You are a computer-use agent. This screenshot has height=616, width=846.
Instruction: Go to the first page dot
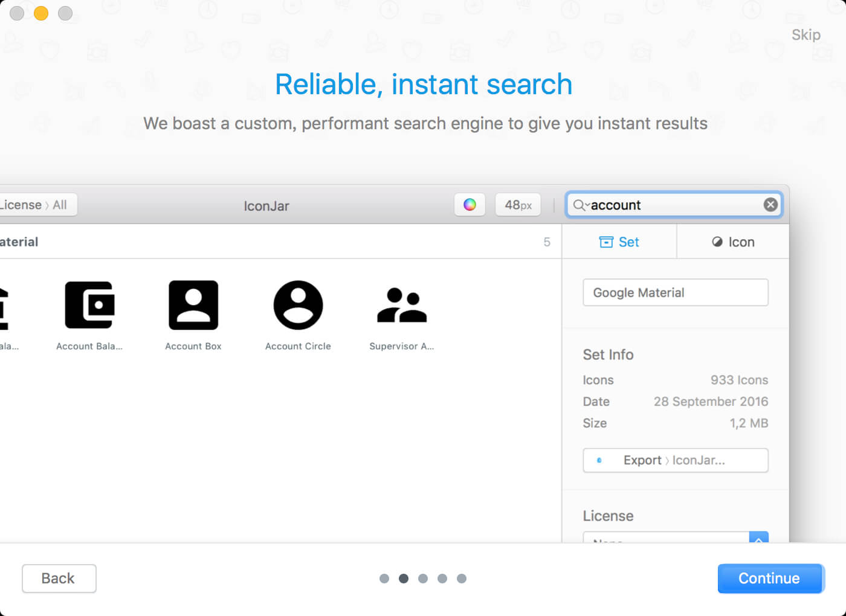(384, 579)
